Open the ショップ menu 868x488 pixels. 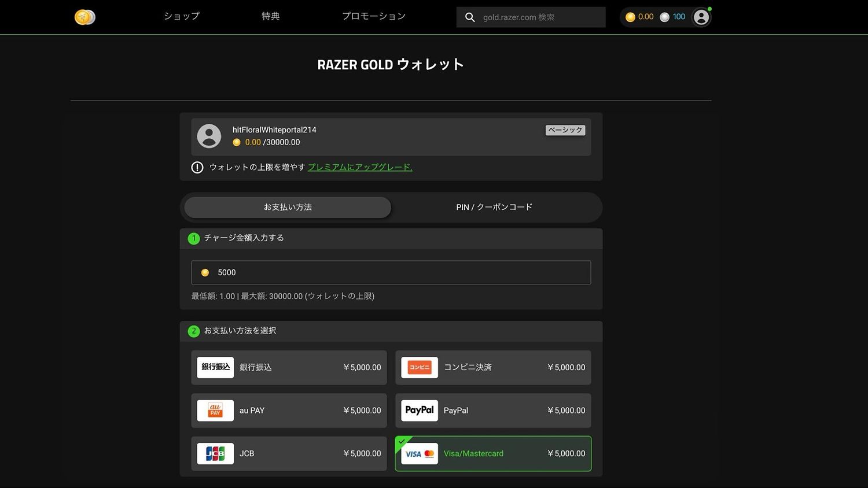click(182, 16)
